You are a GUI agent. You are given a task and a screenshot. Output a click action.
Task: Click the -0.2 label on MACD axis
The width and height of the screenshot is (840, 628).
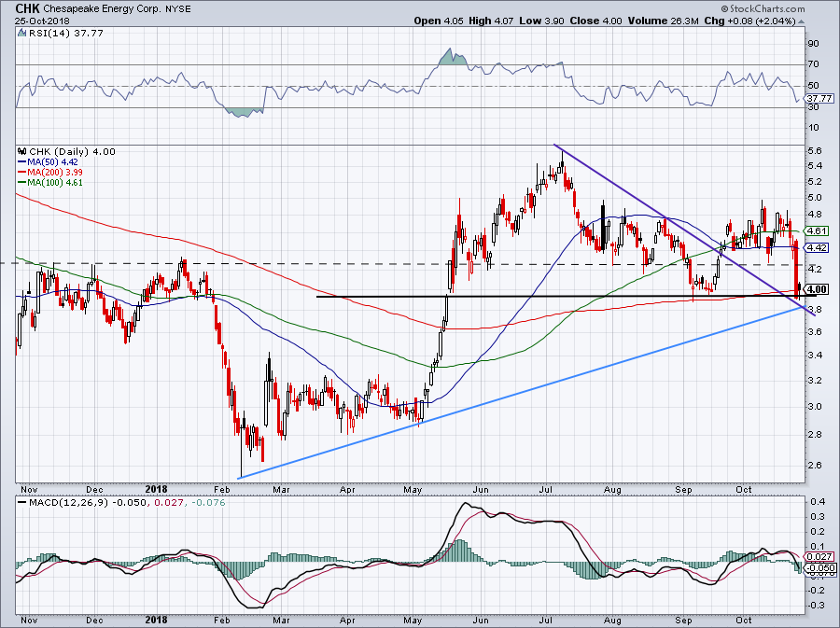coord(816,591)
